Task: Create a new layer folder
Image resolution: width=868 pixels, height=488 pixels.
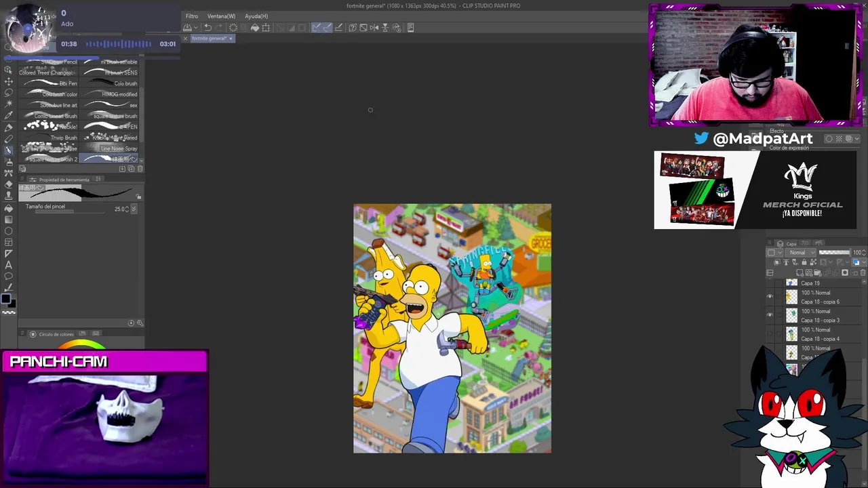Action: point(818,273)
